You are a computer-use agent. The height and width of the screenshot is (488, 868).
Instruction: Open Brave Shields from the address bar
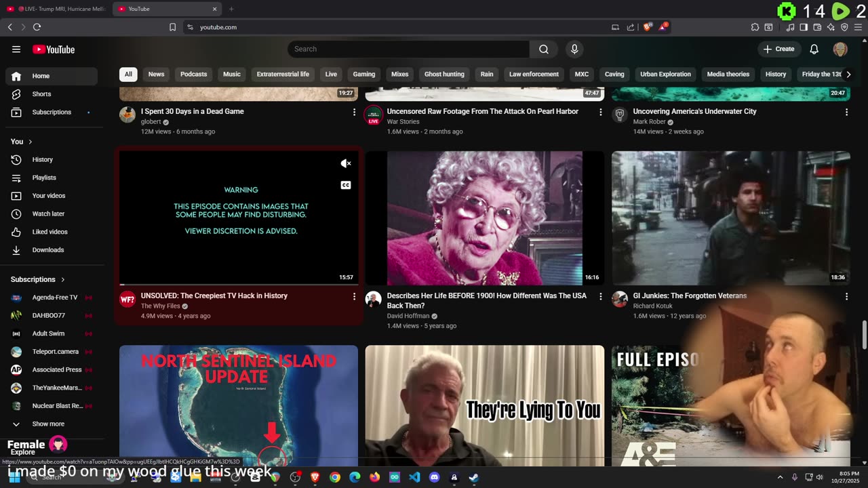(648, 27)
